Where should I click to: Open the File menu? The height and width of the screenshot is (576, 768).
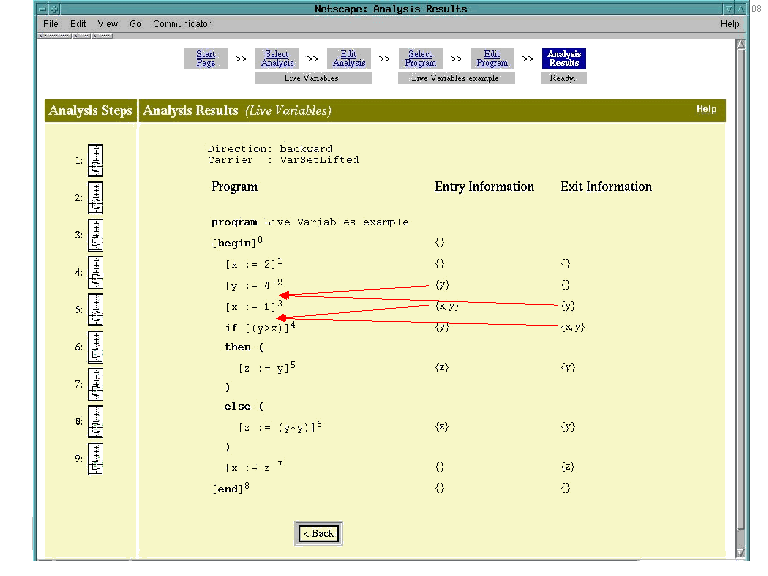pyautogui.click(x=51, y=23)
